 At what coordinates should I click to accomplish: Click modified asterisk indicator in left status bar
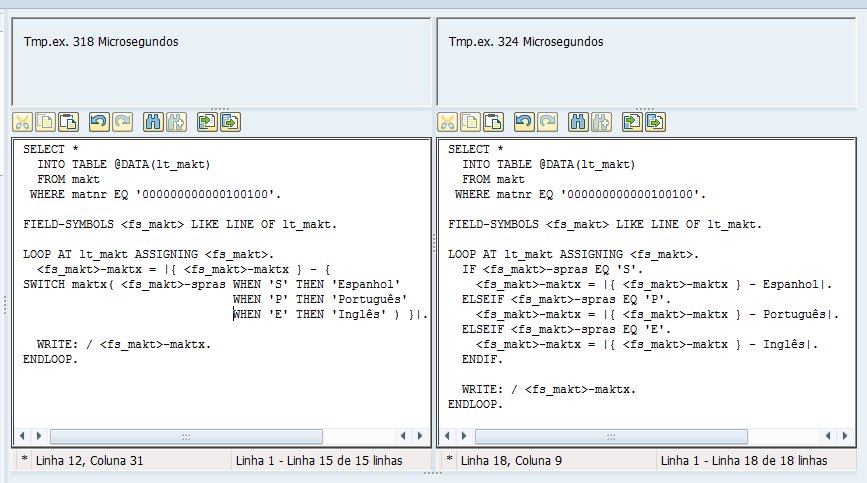pyautogui.click(x=24, y=459)
